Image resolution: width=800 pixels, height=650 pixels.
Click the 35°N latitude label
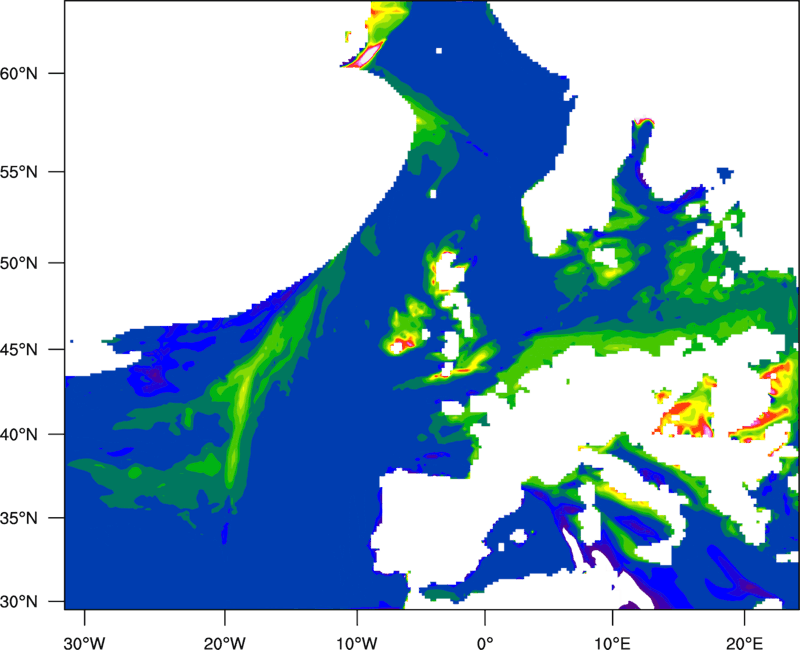(x=19, y=518)
